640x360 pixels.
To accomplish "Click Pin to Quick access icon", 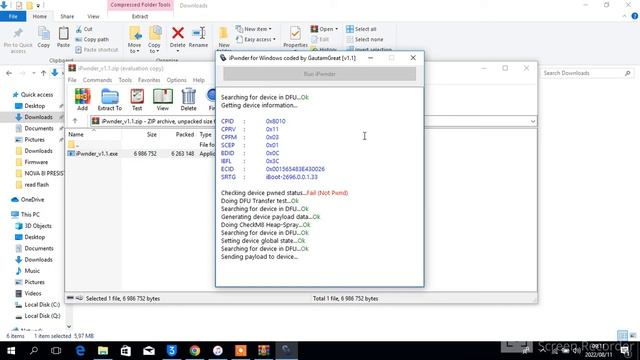I will (x=18, y=39).
